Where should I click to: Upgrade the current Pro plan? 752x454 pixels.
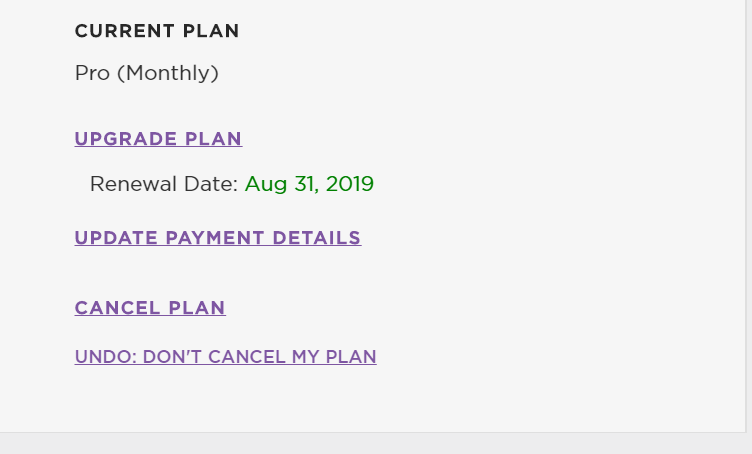158,139
